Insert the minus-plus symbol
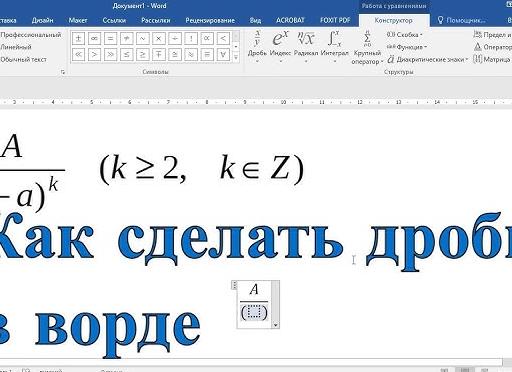Screen dimensions: 512x372 (x=159, y=54)
